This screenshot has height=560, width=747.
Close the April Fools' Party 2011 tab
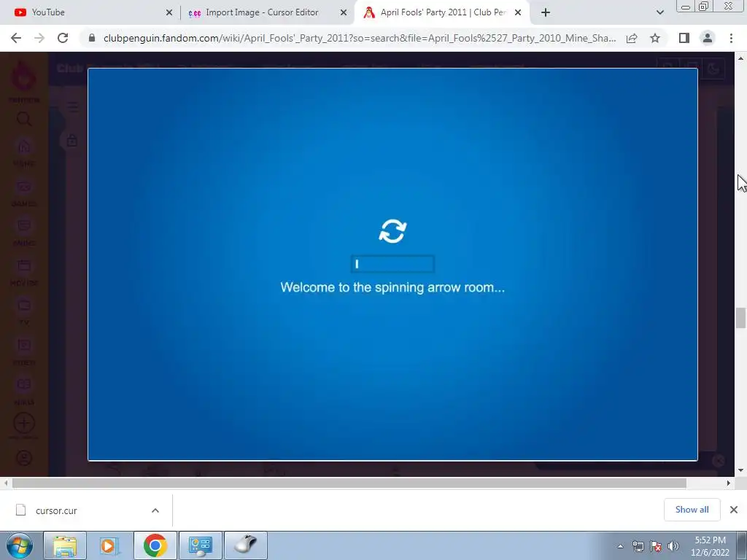pyautogui.click(x=518, y=13)
